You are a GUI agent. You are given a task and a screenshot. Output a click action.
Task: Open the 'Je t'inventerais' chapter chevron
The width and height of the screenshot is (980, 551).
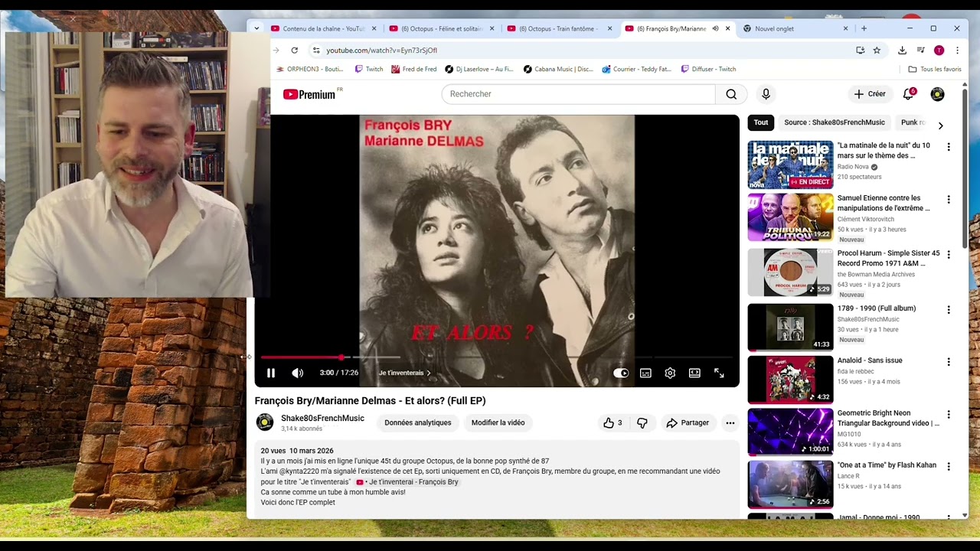(x=428, y=373)
